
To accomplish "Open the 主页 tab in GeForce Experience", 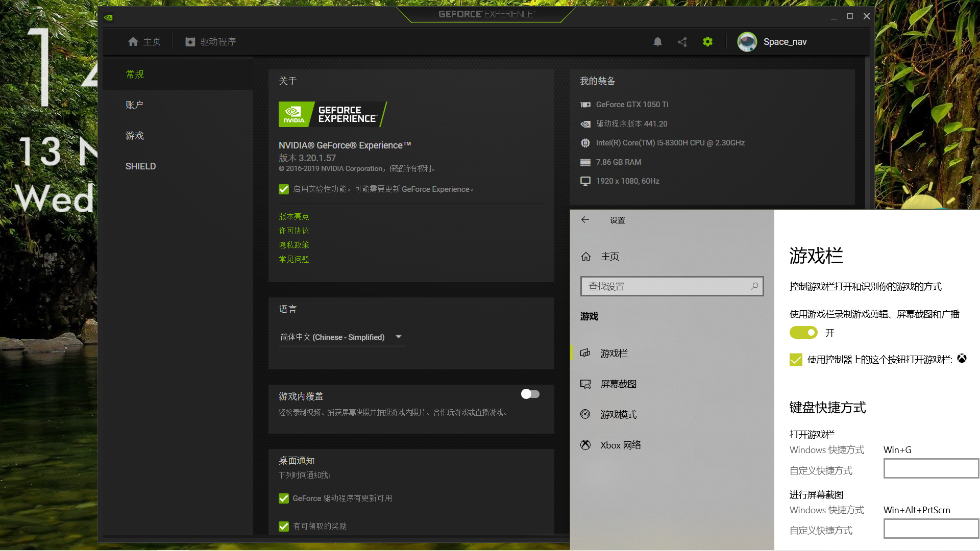I will pyautogui.click(x=144, y=42).
